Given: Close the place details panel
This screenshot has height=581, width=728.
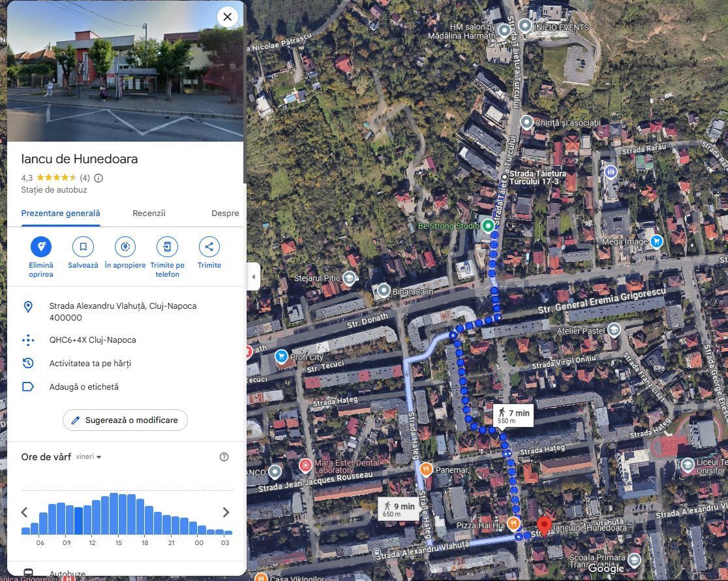Looking at the screenshot, I should coord(227,17).
